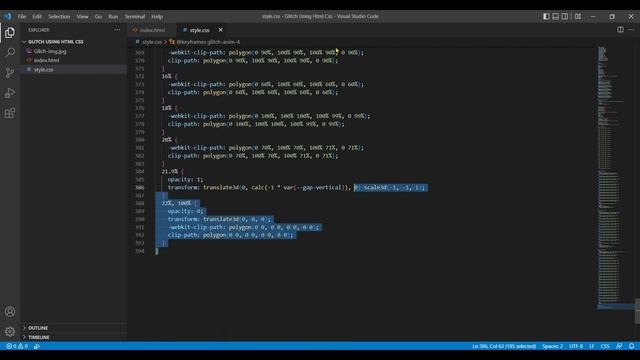
Task: Toggle the bottom panel layout icon
Action: [x=556, y=16]
